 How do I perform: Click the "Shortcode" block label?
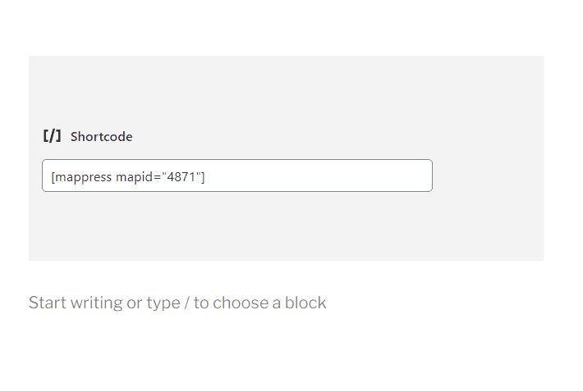[x=101, y=137]
